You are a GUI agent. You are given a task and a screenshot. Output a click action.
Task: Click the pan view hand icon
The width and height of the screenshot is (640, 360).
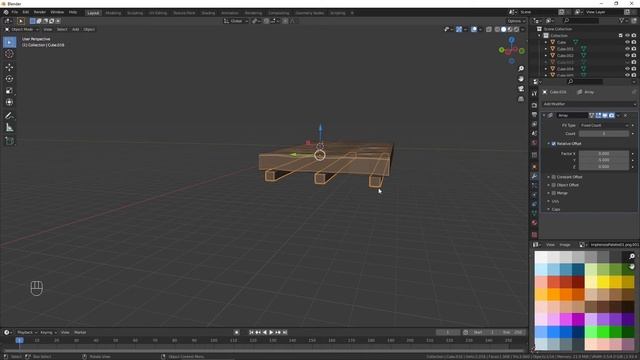click(x=521, y=79)
